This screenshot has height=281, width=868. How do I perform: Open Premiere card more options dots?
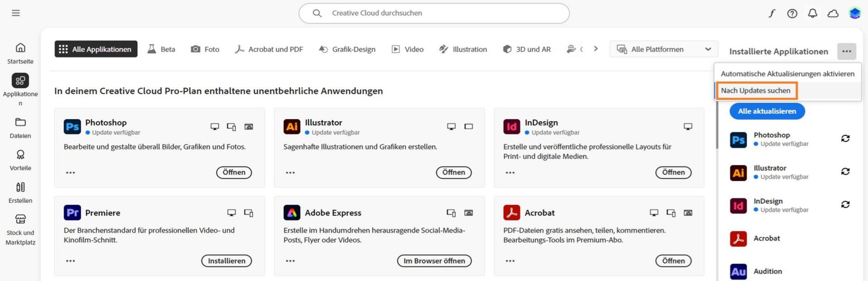point(71,261)
